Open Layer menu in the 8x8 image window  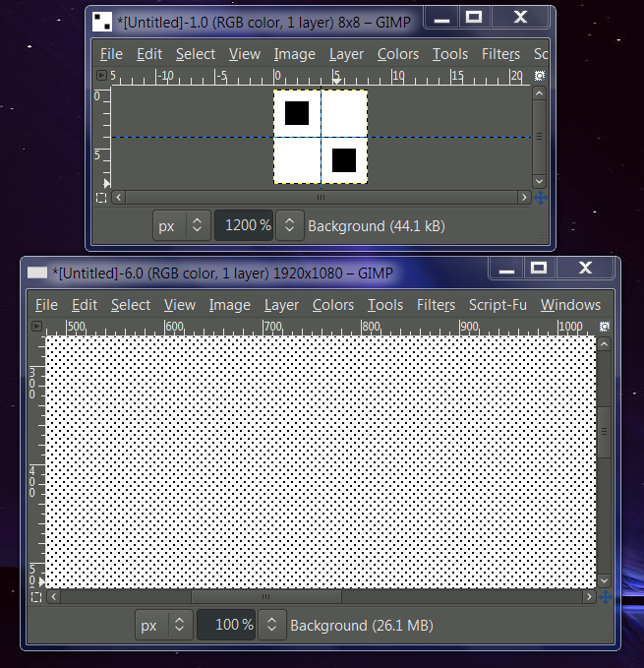pos(346,54)
